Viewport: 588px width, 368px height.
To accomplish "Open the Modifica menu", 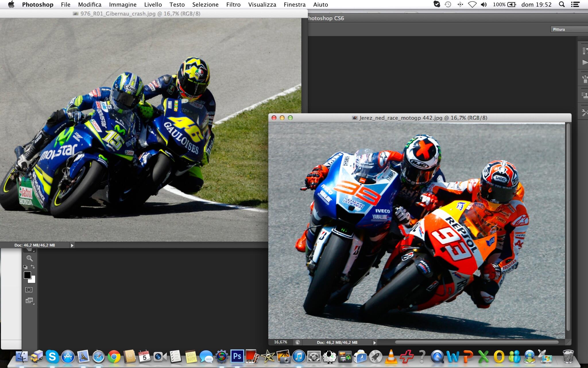I will (x=90, y=5).
